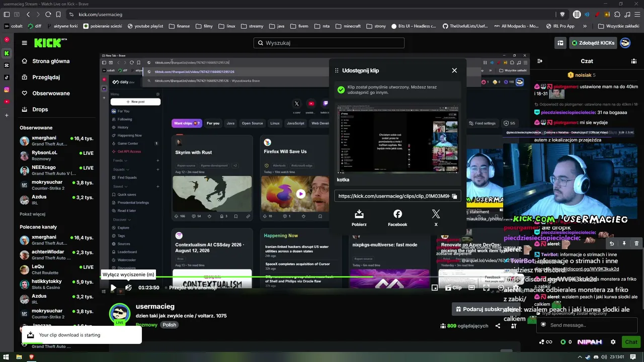This screenshot has width=644, height=362.
Task: Open channel points infinity icon
Action: (545, 342)
